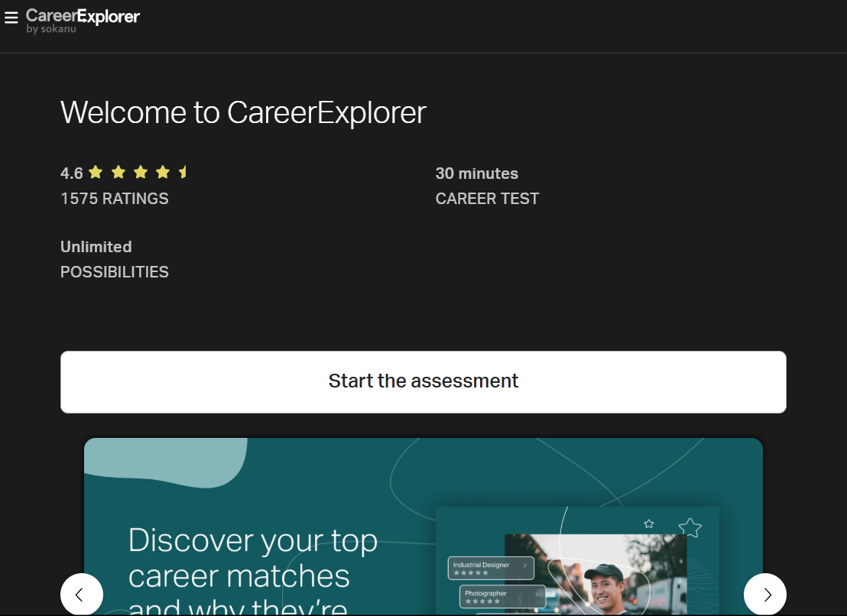The height and width of the screenshot is (616, 847).
Task: Click the Unlimited possibilities text
Action: tap(96, 247)
